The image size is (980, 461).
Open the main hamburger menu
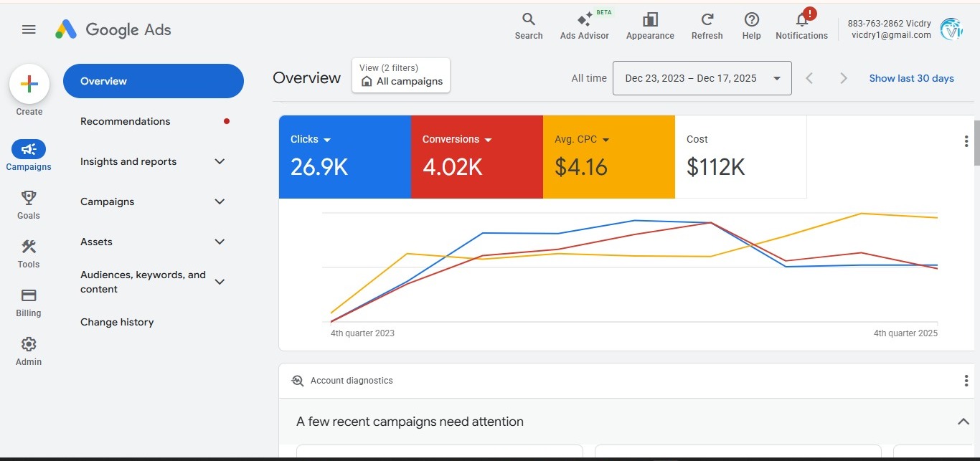point(29,29)
